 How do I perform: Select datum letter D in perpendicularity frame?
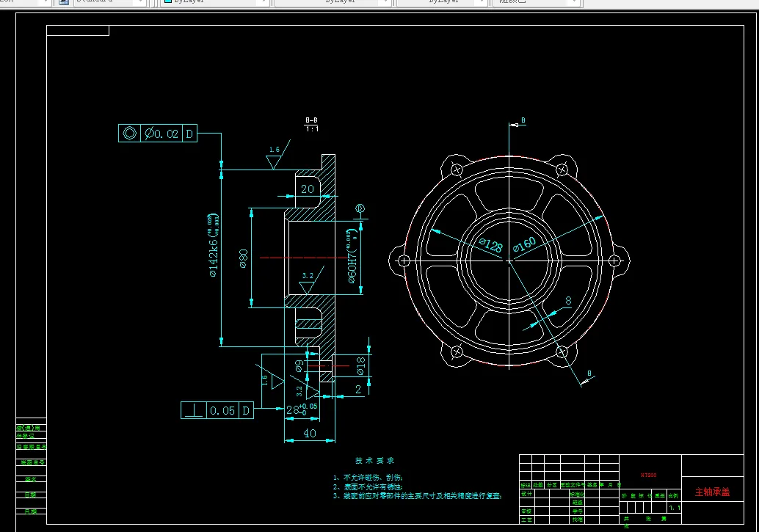[x=247, y=410]
